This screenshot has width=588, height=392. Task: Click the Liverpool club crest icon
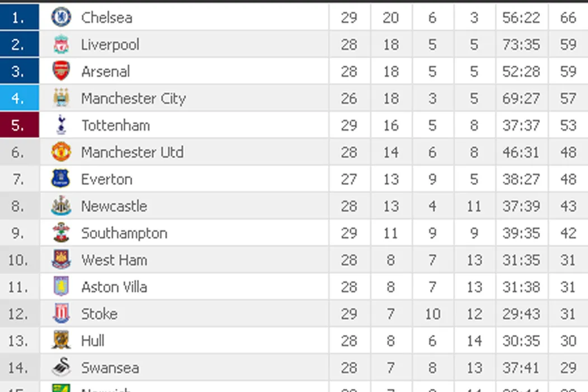(60, 44)
